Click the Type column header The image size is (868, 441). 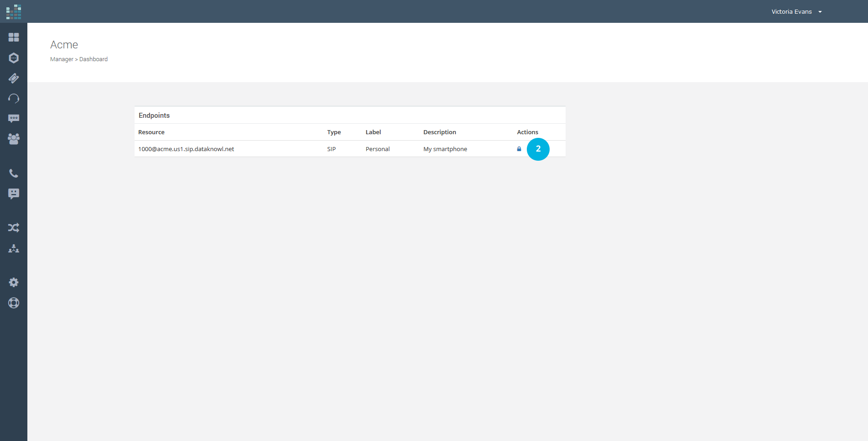click(x=334, y=132)
